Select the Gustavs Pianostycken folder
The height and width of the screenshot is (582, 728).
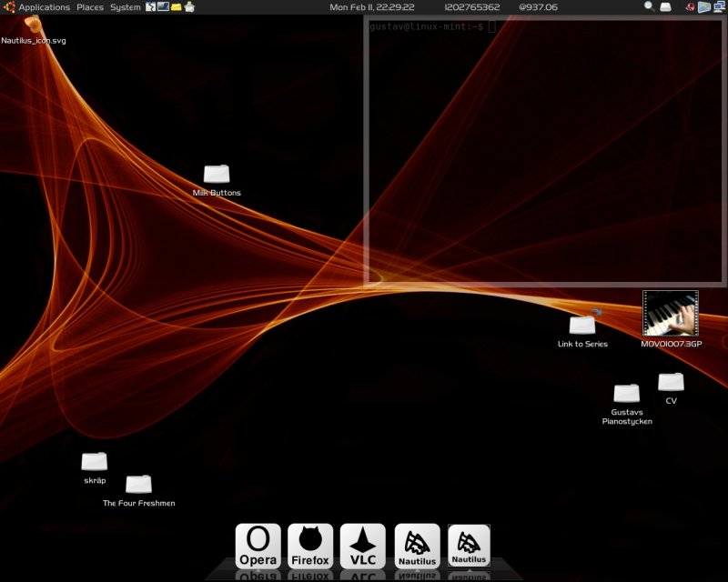[627, 405]
